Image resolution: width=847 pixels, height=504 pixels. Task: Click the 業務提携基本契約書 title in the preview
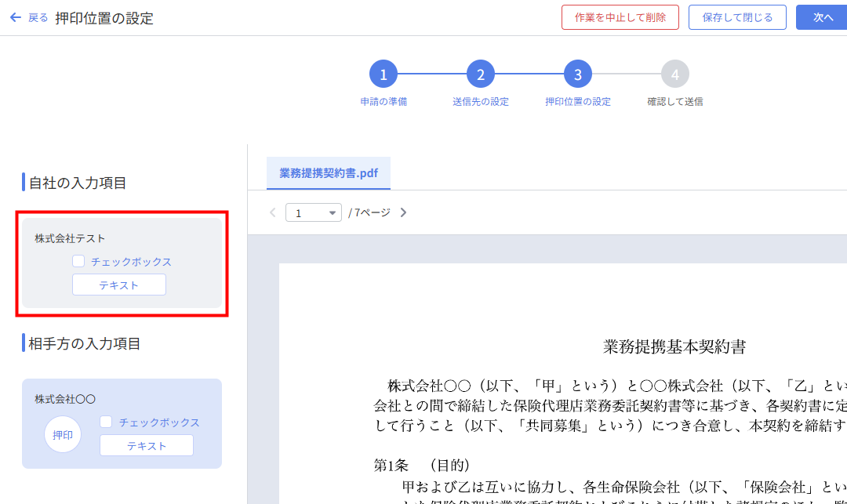point(674,346)
